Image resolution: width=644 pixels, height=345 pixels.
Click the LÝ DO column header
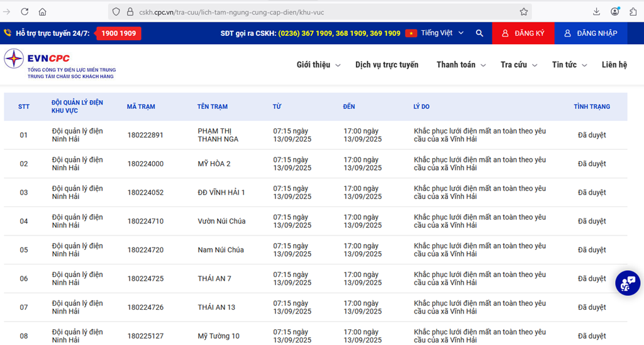coord(421,106)
